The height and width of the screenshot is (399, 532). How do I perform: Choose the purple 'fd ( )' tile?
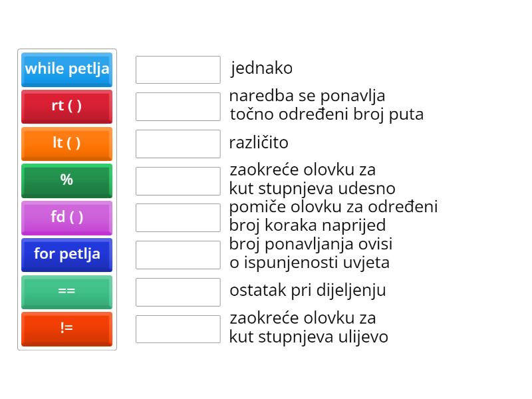[66, 217]
